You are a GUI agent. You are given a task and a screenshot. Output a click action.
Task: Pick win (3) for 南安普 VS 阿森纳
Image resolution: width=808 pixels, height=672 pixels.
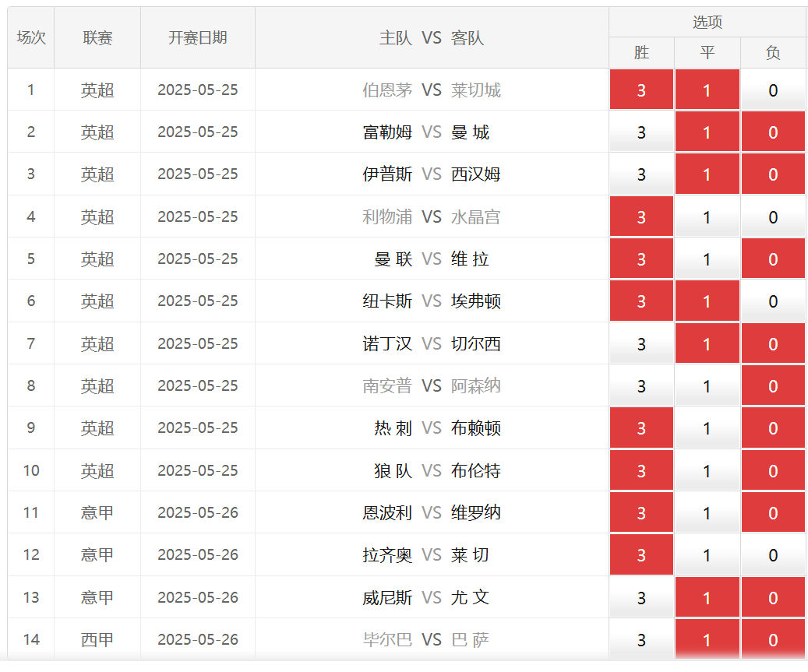[641, 385]
